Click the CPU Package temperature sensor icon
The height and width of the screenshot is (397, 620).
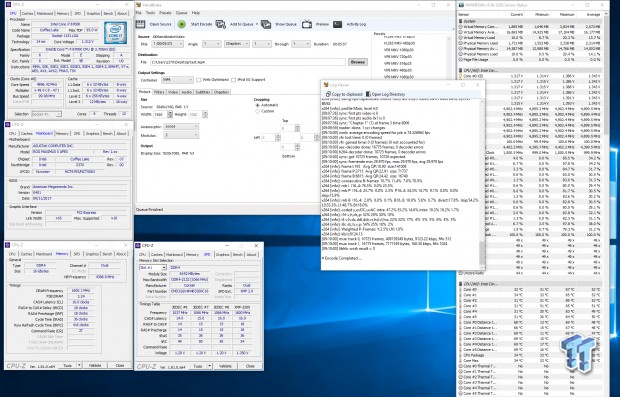[461, 355]
